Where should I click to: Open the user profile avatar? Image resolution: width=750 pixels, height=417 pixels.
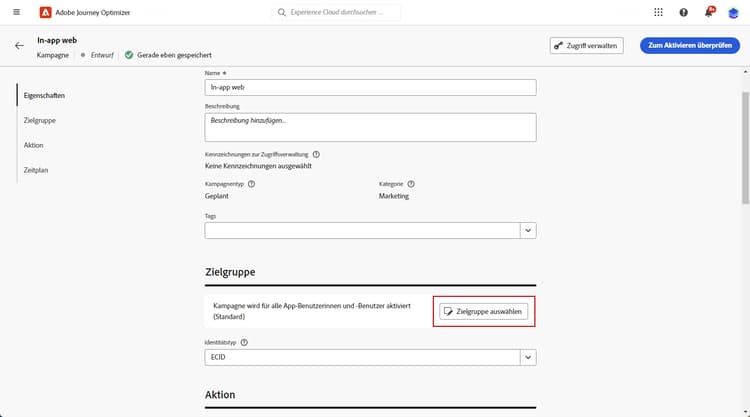tap(733, 12)
